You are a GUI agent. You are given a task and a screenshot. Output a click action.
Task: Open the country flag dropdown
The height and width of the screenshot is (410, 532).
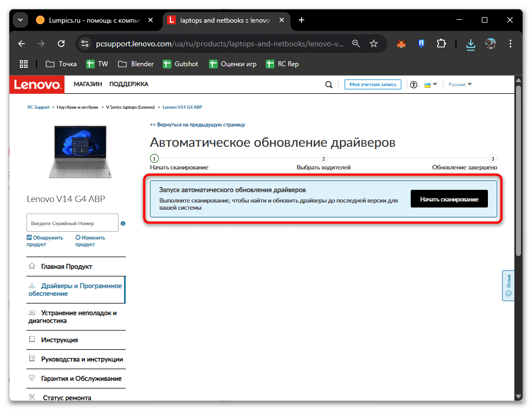click(431, 84)
